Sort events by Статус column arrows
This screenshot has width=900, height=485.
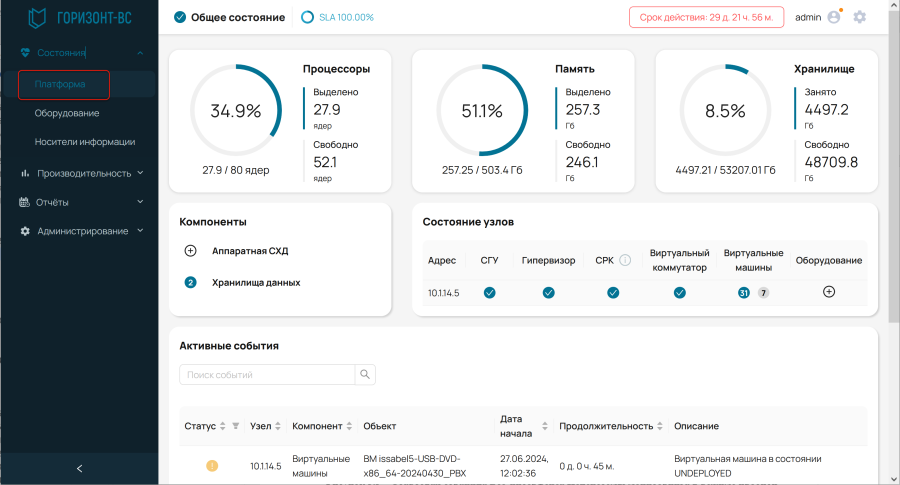[223, 426]
